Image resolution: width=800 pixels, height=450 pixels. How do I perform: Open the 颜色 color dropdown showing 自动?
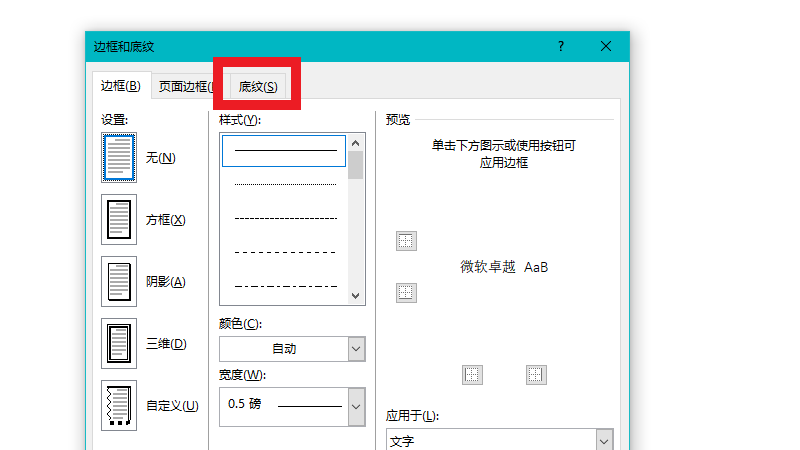coord(291,349)
